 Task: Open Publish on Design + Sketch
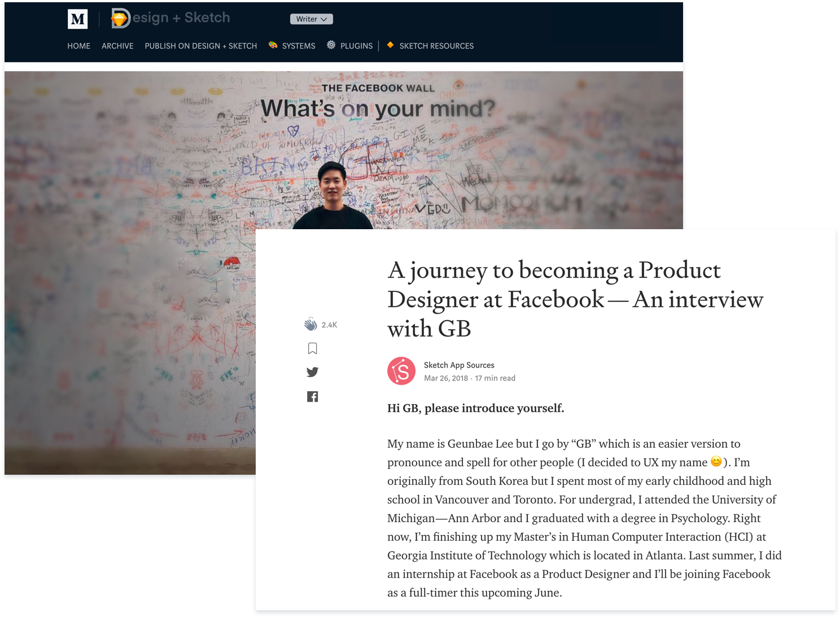201,46
